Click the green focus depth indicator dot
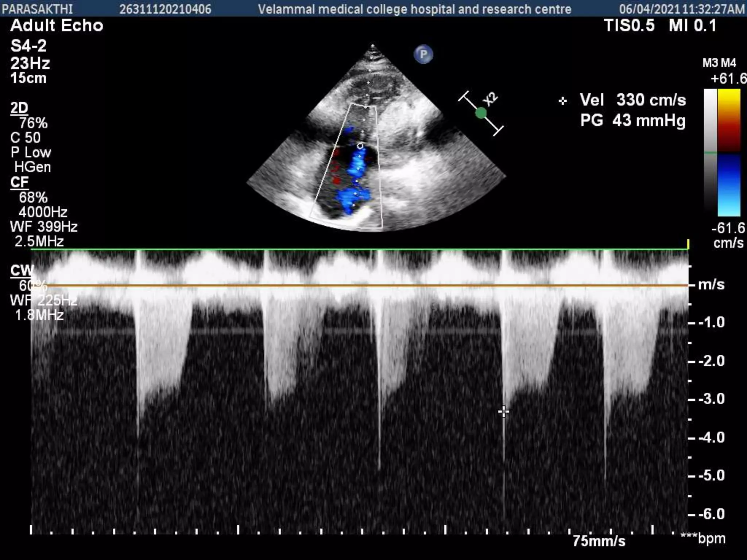747x560 pixels. tap(481, 113)
